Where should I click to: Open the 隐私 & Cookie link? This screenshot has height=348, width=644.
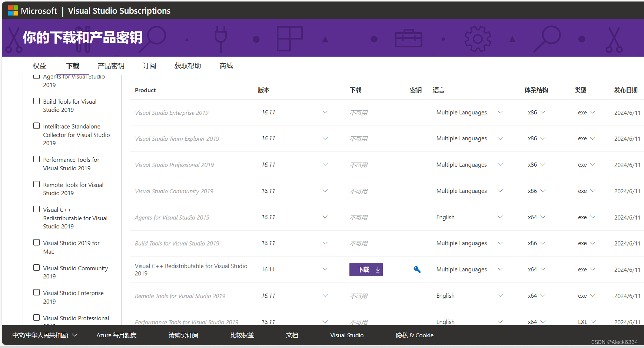point(415,335)
